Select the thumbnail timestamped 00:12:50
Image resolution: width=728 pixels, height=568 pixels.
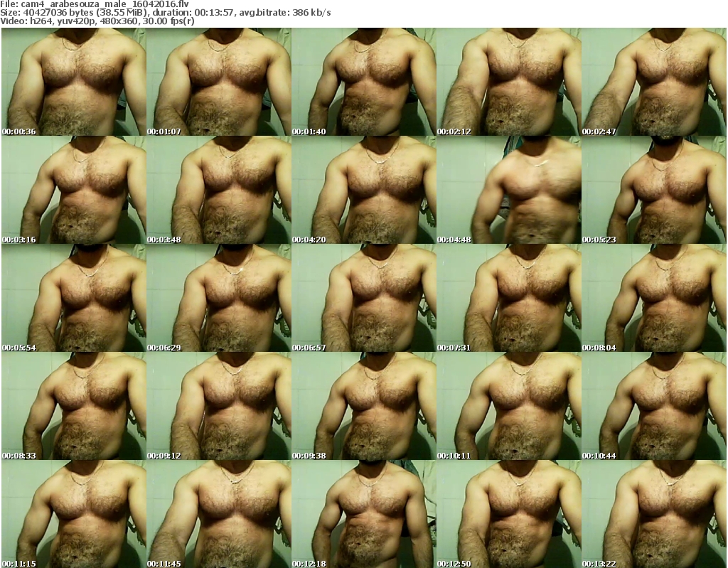(509, 514)
